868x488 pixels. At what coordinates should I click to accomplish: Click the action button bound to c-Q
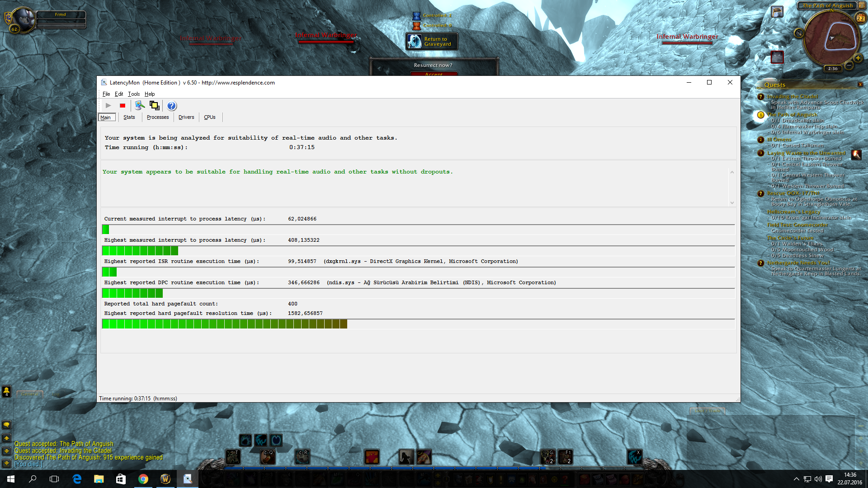pos(268,457)
